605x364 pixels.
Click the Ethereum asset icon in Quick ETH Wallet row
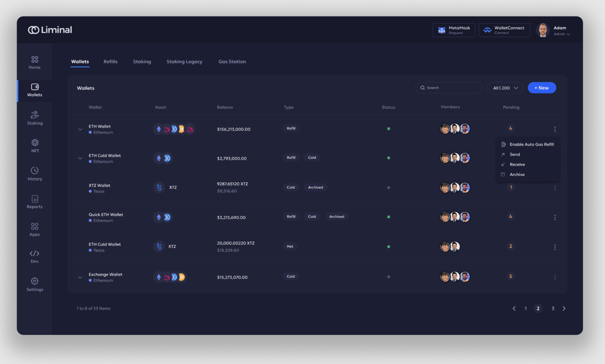159,217
